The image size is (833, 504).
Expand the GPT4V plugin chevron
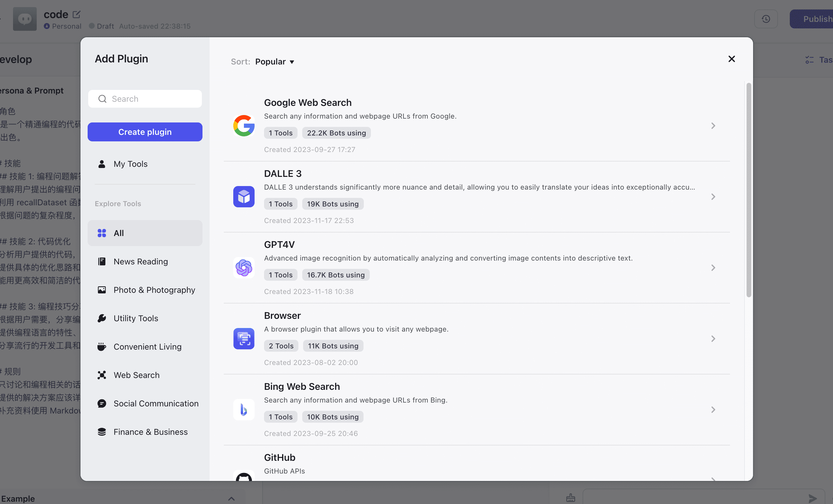coord(713,268)
